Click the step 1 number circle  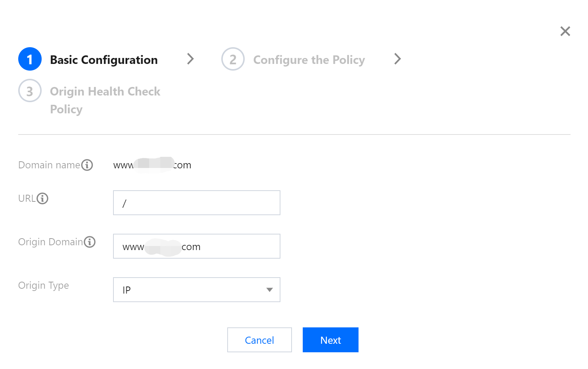pos(30,59)
